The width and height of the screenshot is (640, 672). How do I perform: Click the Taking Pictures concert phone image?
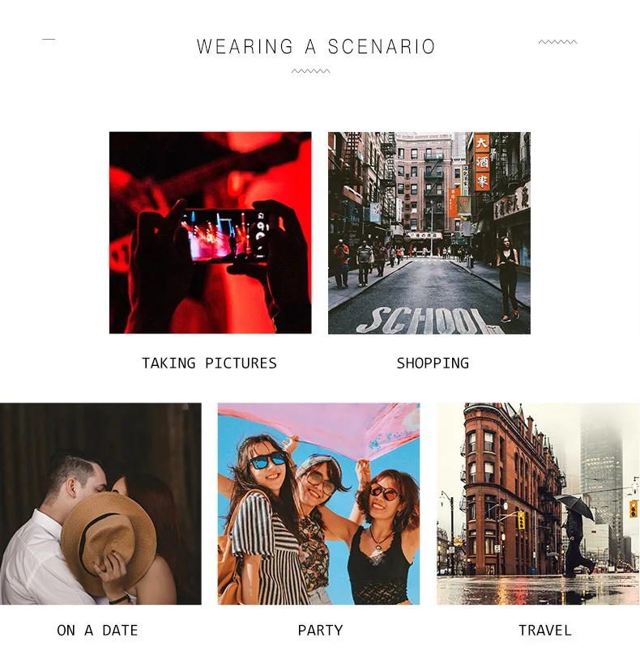pyautogui.click(x=210, y=232)
